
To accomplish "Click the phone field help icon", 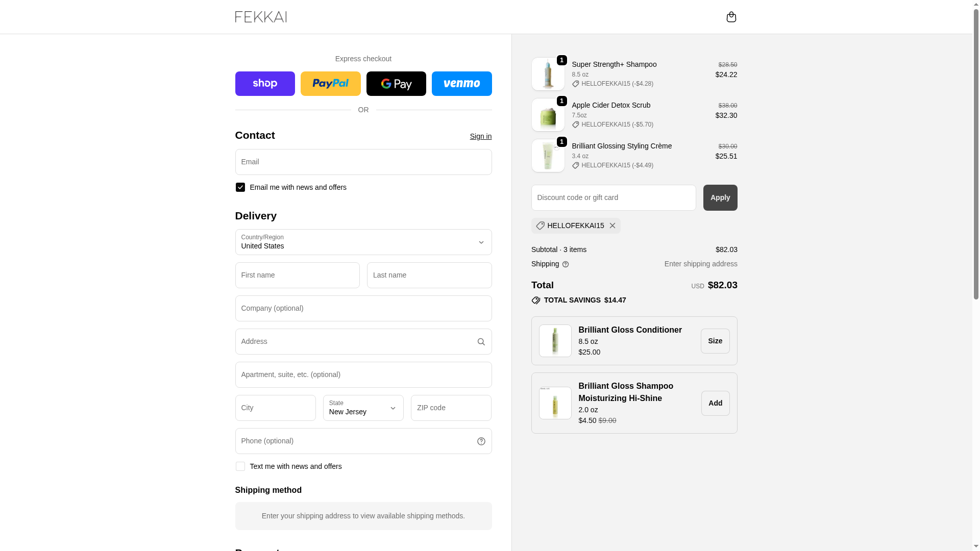I will click(x=481, y=441).
